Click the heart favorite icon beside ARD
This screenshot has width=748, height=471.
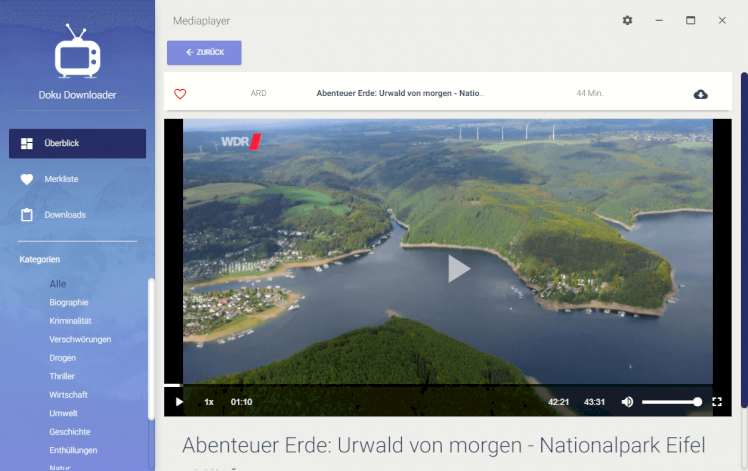pyautogui.click(x=180, y=94)
